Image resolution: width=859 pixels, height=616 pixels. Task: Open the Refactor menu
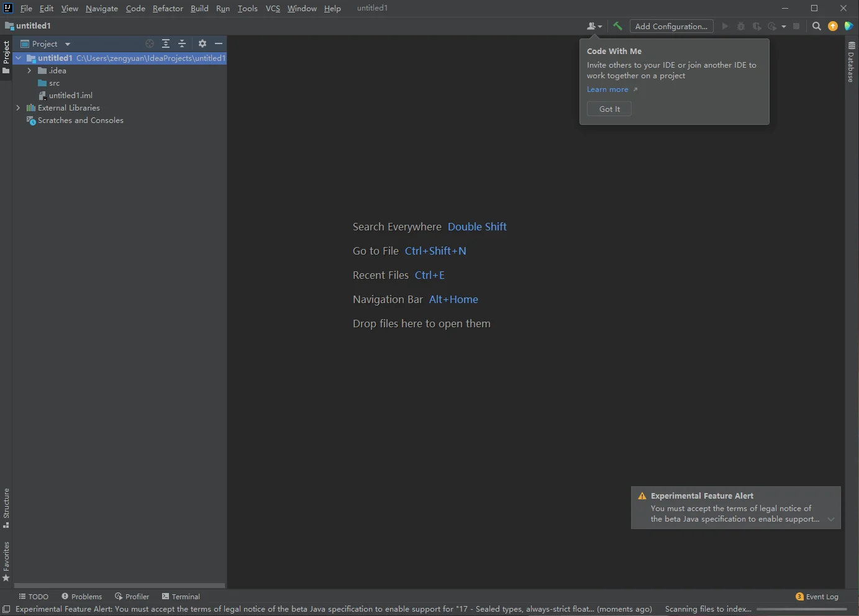point(168,8)
